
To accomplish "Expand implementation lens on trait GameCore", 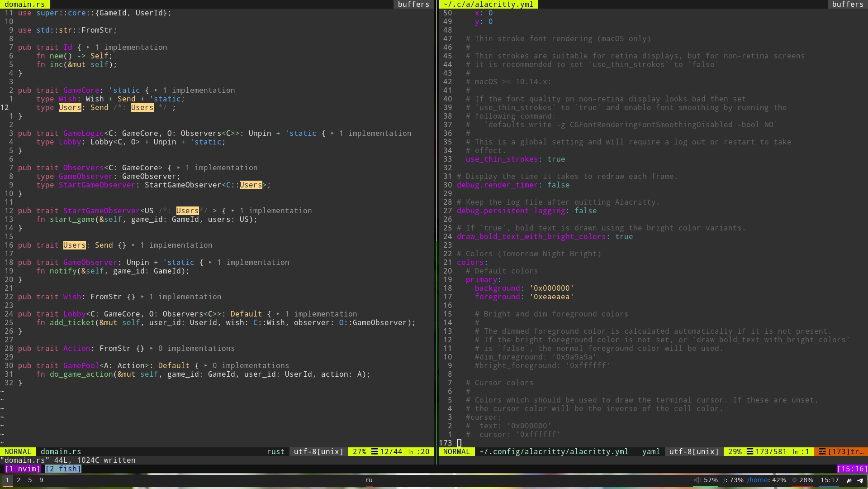I will click(x=156, y=90).
